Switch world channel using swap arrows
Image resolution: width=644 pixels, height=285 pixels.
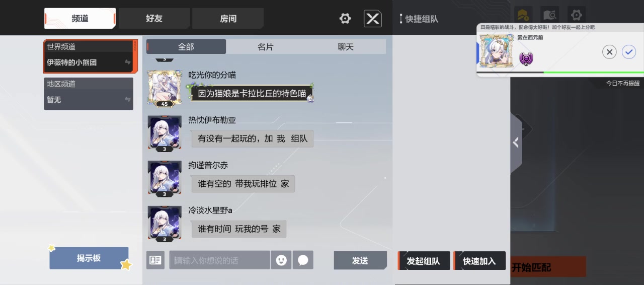128,62
